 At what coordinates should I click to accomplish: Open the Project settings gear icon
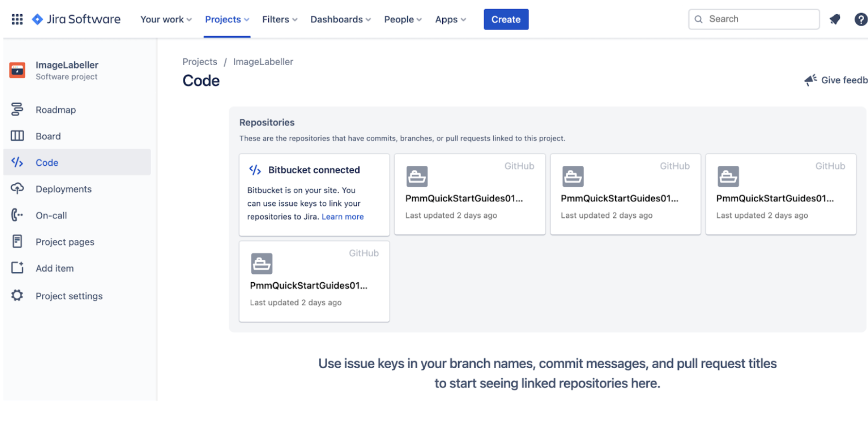click(x=17, y=296)
